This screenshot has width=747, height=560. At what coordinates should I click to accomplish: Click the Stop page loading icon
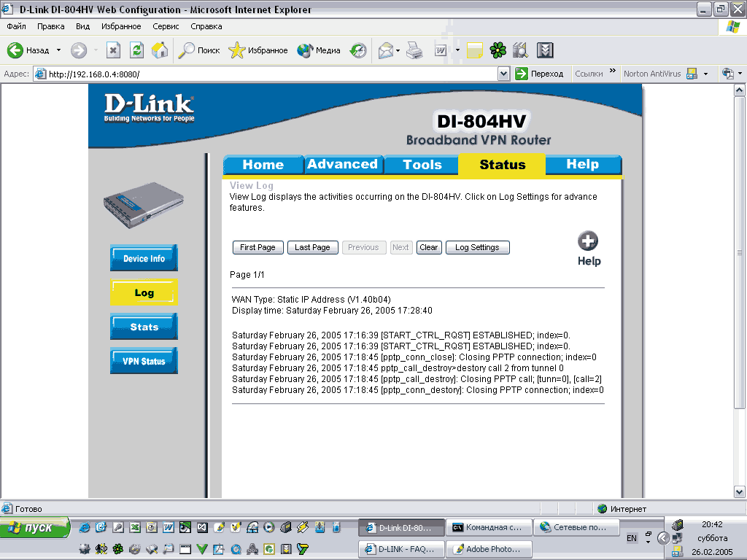point(113,50)
